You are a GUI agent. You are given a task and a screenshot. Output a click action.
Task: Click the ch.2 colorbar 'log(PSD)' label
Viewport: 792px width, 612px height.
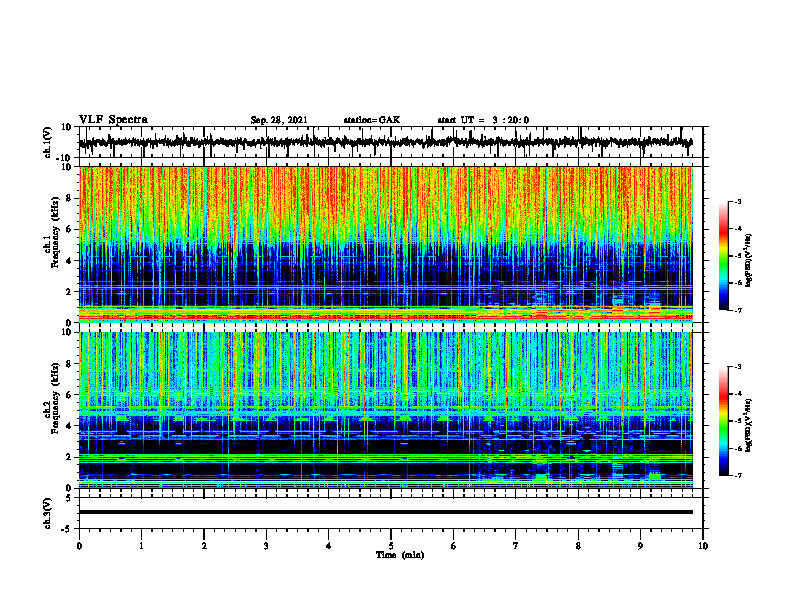[x=749, y=425]
